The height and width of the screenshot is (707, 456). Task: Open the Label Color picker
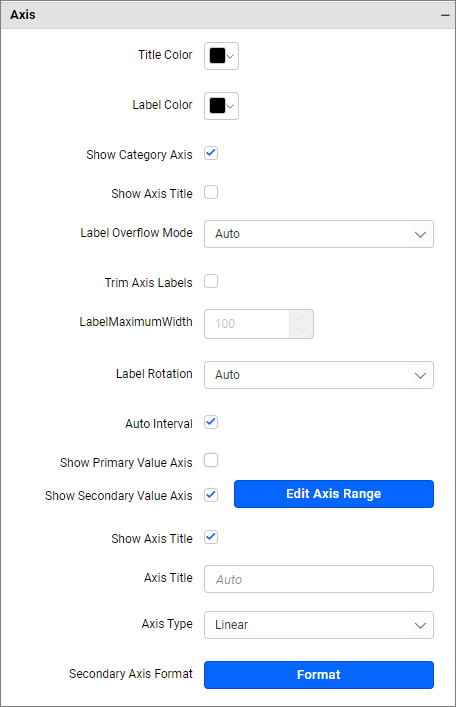coord(221,106)
